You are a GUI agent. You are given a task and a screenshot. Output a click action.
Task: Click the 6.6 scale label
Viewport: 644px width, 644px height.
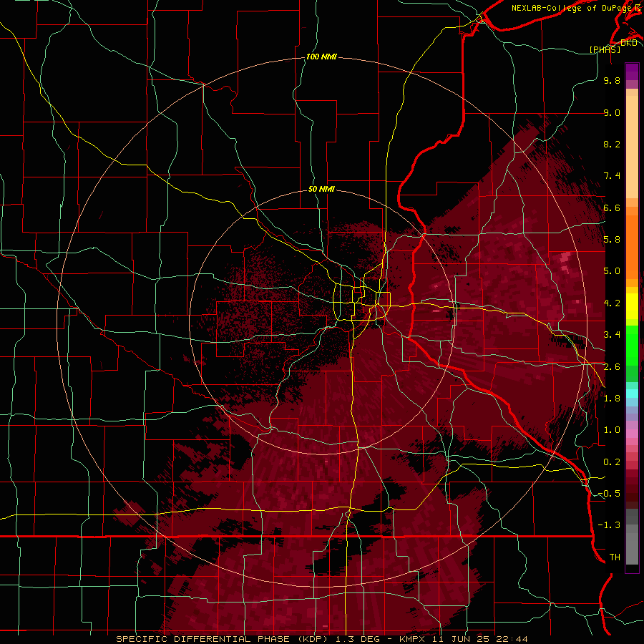[612, 208]
